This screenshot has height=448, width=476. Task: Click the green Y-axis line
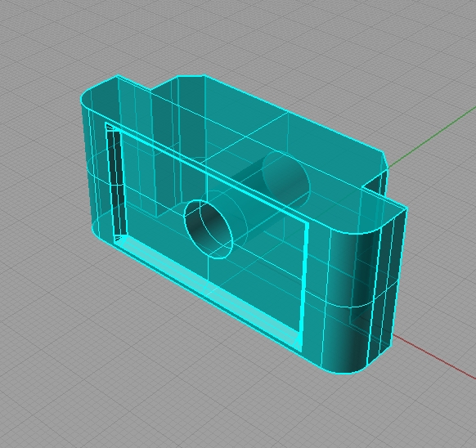(432, 137)
